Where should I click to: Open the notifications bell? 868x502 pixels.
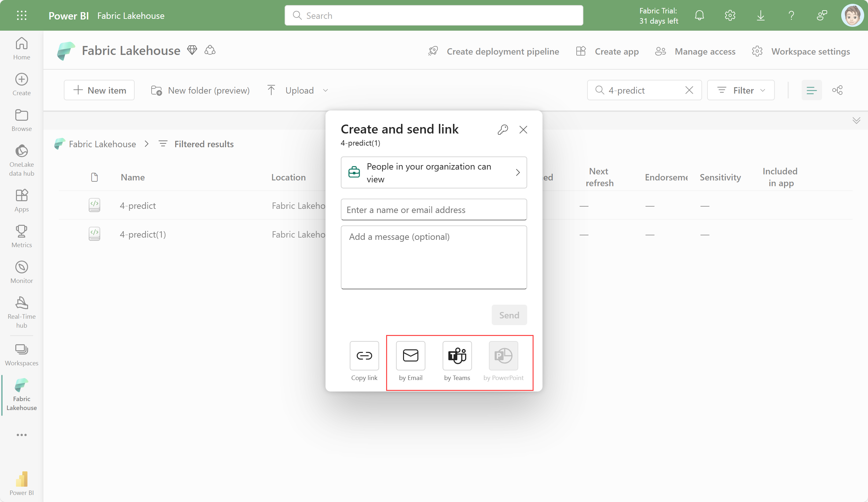(699, 16)
